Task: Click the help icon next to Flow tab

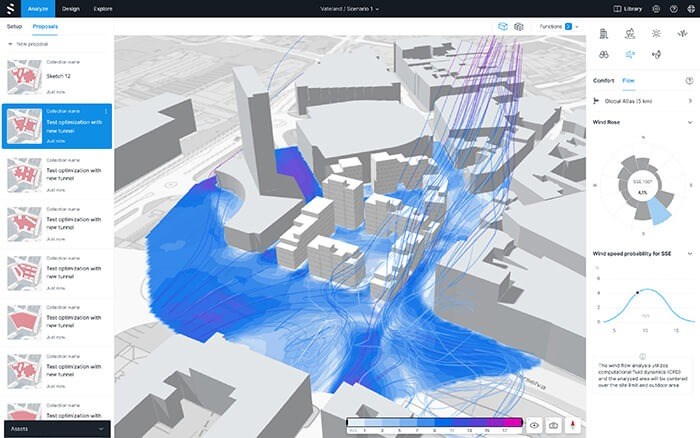Action: pos(689,81)
